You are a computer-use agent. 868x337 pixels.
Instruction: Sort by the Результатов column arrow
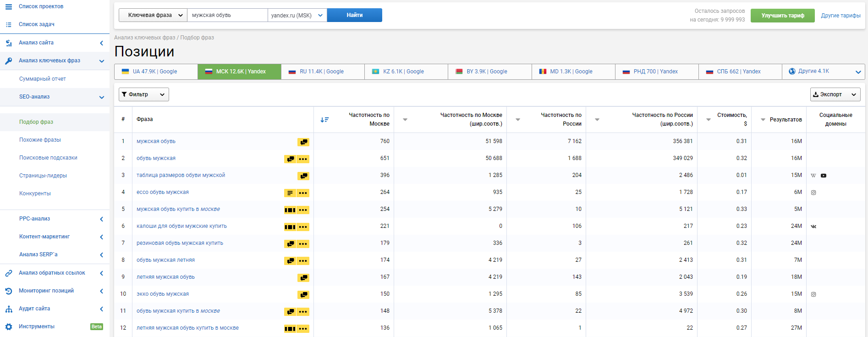coord(763,120)
